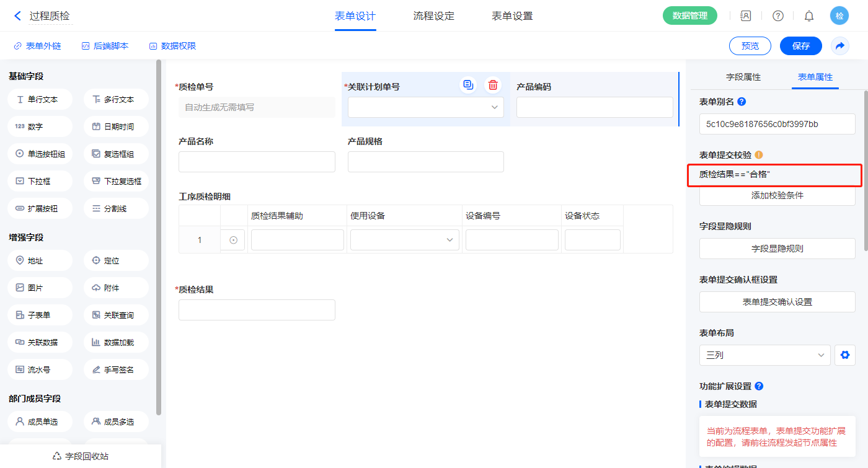The image size is (868, 468).
Task: Open the notification bell icon
Action: click(x=808, y=16)
